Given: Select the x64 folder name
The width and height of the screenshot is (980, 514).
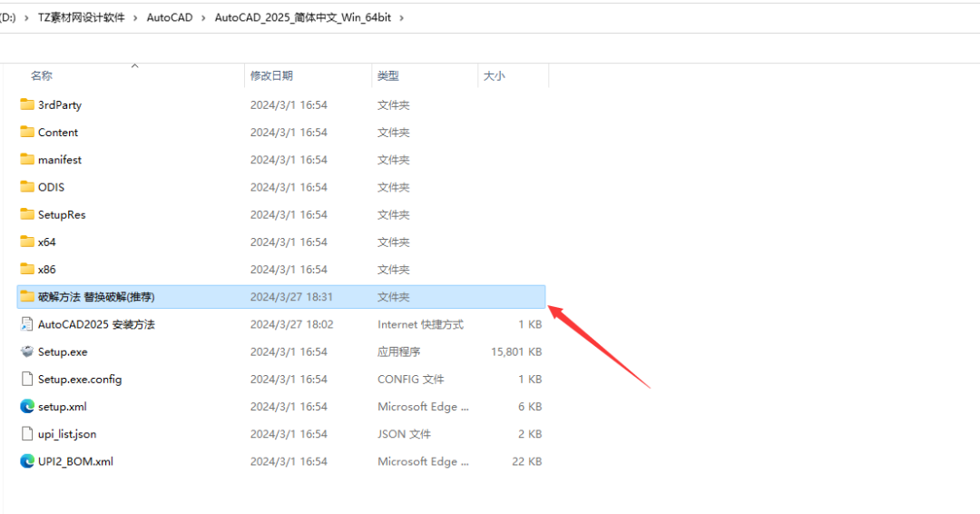Looking at the screenshot, I should point(47,242).
